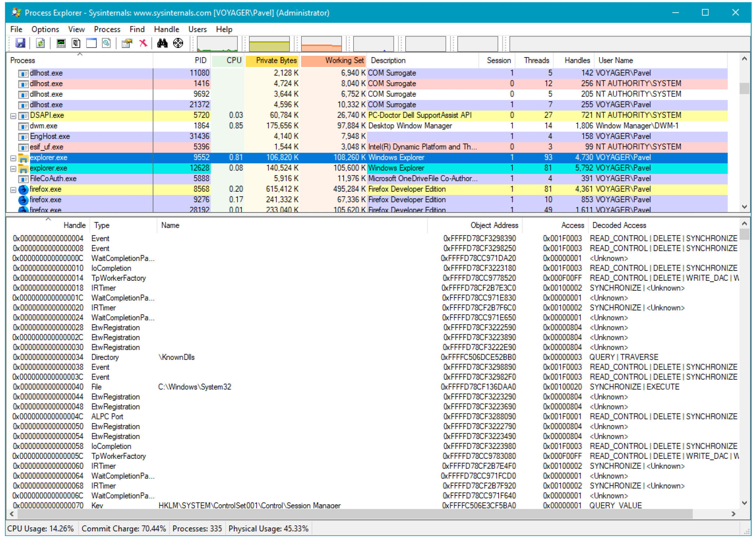Toggle the Show Lower Pane toolbar icon
Image resolution: width=756 pixels, height=541 pixels.
pyautogui.click(x=91, y=43)
